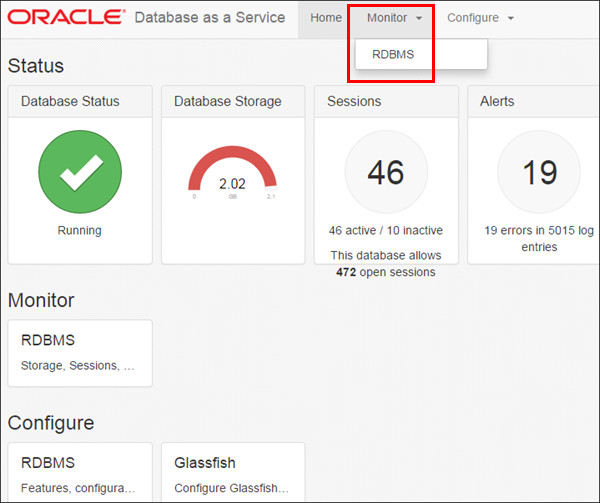Open the Glassfish configure tile

(x=232, y=474)
